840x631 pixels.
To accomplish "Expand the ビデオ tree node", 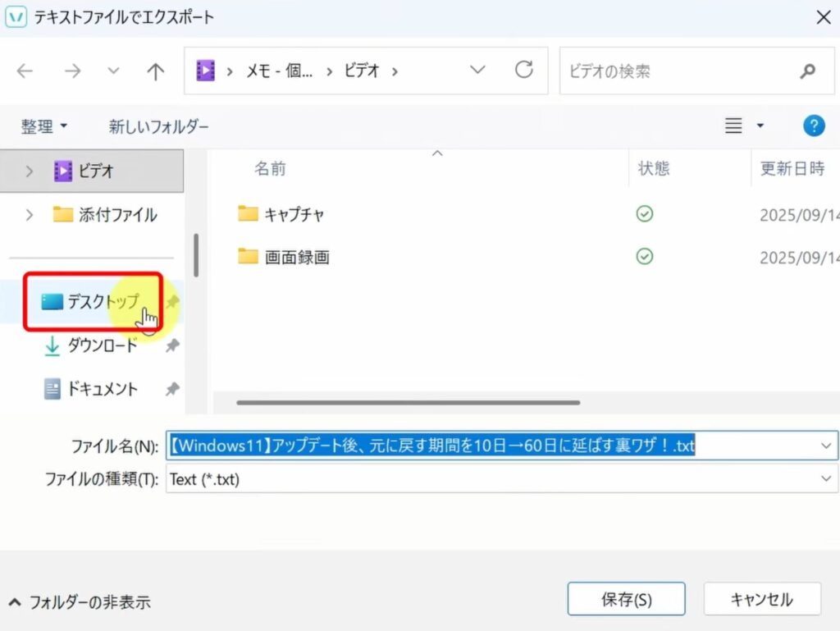I will 30,171.
